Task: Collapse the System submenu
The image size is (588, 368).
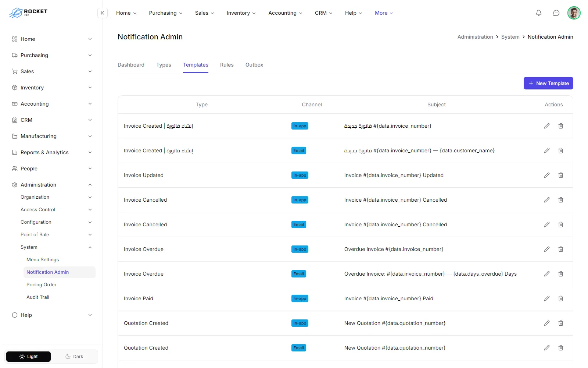Action: pyautogui.click(x=56, y=247)
